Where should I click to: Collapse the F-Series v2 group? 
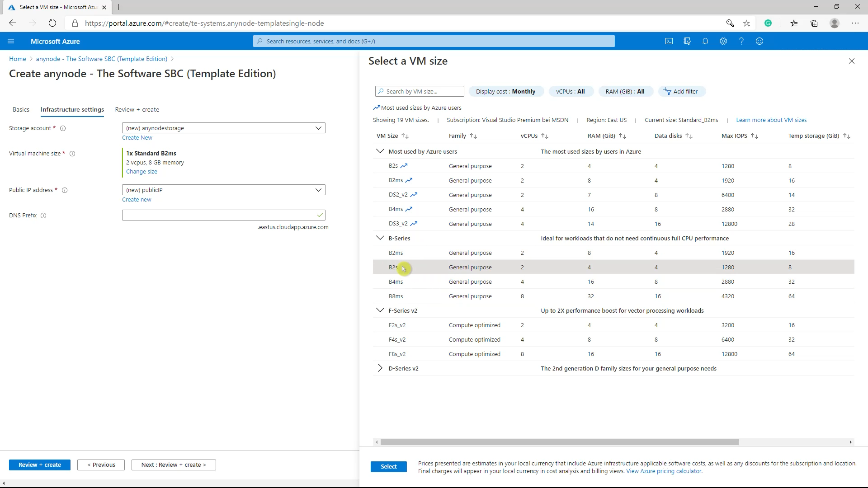pyautogui.click(x=380, y=310)
